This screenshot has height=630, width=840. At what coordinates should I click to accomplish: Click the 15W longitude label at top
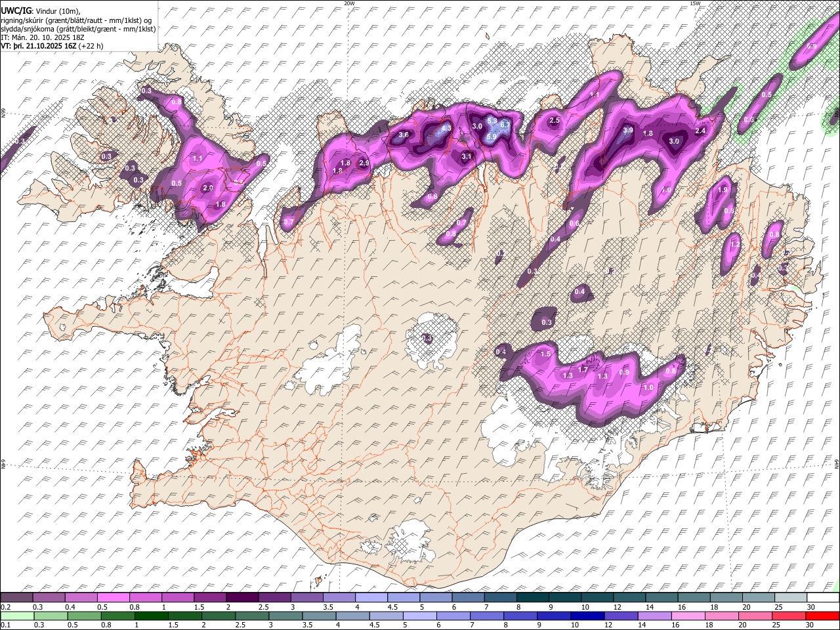pos(695,3)
